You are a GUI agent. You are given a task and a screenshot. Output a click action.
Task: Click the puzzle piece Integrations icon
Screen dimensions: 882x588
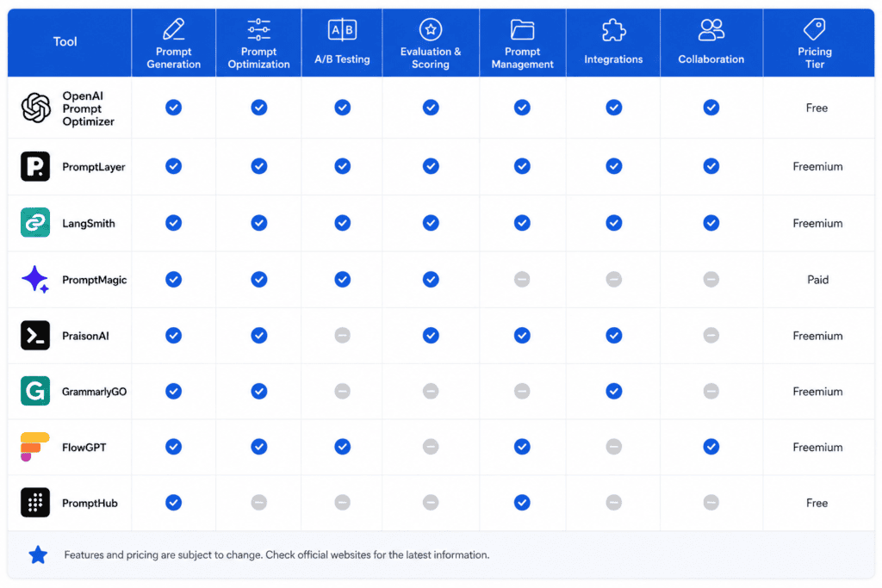[x=613, y=30]
